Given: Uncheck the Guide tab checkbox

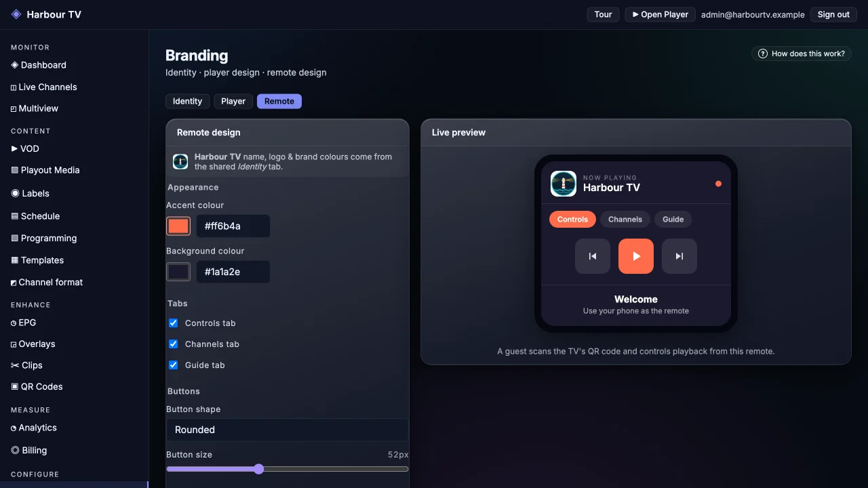Looking at the screenshot, I should (x=173, y=365).
